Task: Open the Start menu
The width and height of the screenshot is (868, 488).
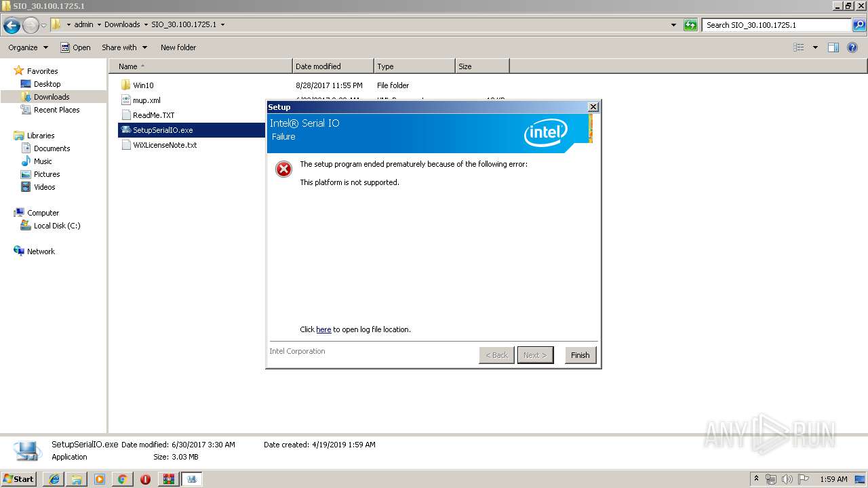Action: pyautogui.click(x=18, y=479)
